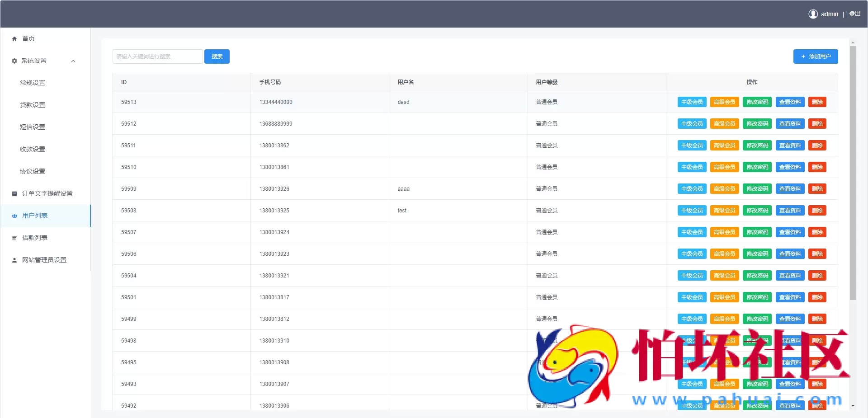Click the keyword search input field
This screenshot has height=418, width=868.
(x=157, y=56)
